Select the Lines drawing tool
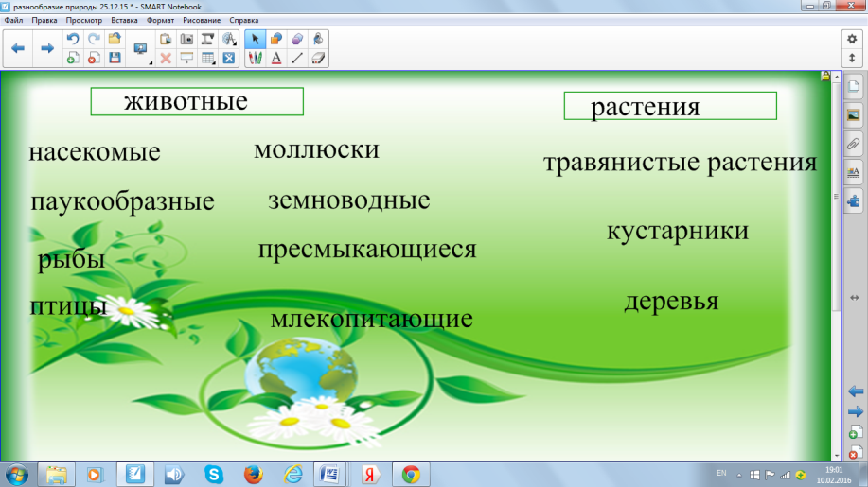The width and height of the screenshot is (868, 487). point(297,58)
